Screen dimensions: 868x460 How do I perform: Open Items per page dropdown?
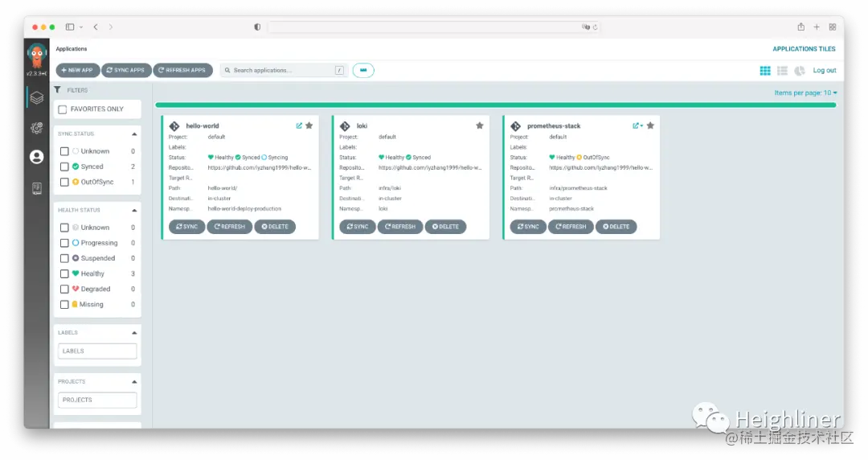click(x=805, y=93)
